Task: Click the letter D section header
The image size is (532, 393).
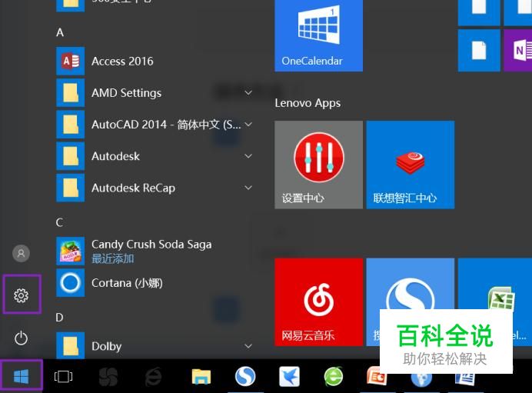Action: pos(59,318)
